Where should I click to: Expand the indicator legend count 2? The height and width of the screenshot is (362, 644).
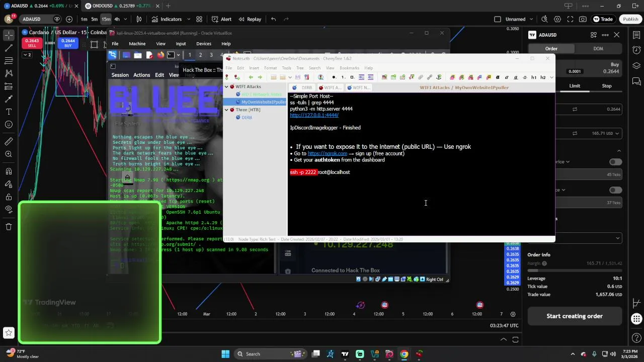coord(27,55)
